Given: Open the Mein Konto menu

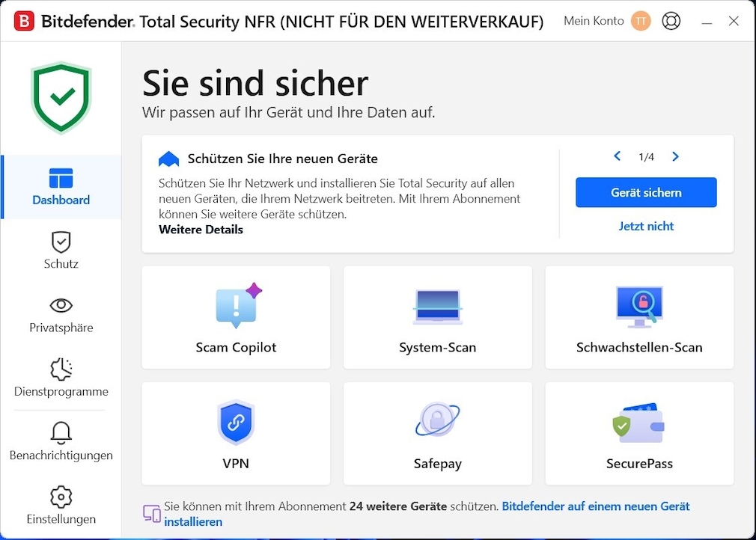Looking at the screenshot, I should (x=592, y=21).
